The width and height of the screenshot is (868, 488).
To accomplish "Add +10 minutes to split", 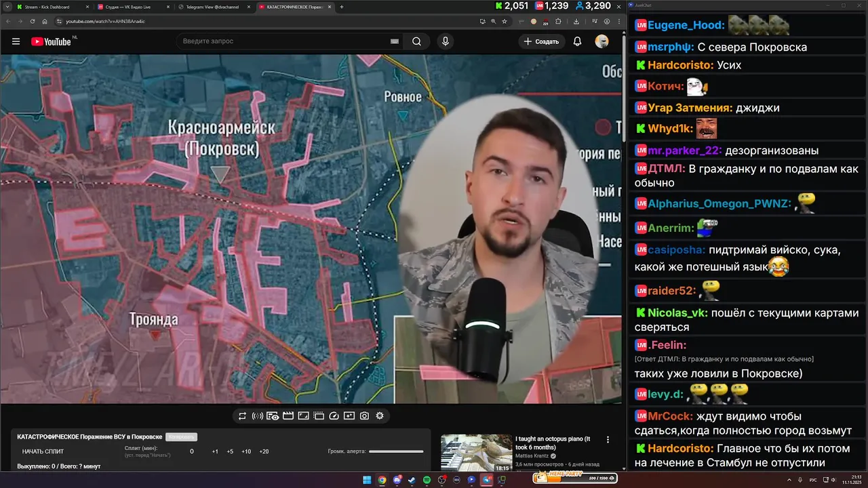I will pos(246,451).
